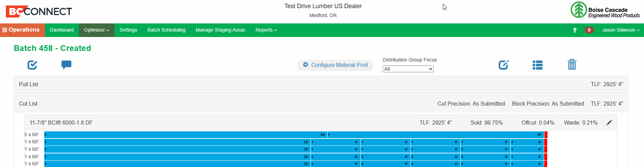This screenshot has height=167, width=644.
Task: Click the BC Connect logo
Action: tap(39, 12)
